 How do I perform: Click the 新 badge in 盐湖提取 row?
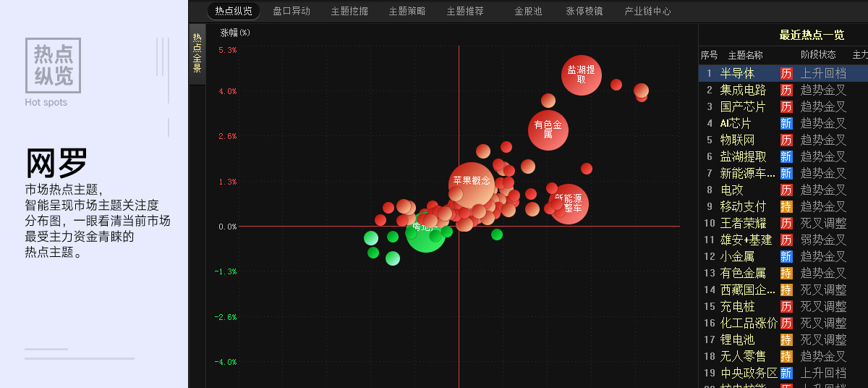coord(786,156)
